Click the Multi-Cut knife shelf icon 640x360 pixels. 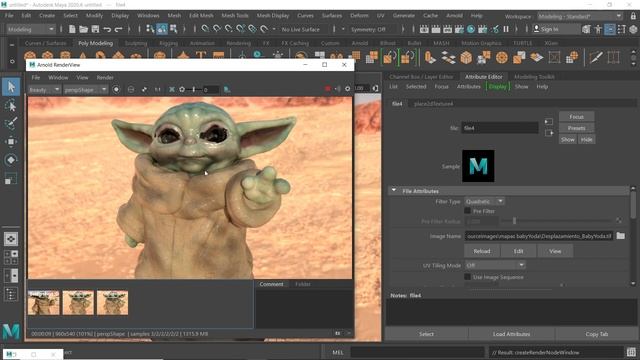[x=596, y=57]
